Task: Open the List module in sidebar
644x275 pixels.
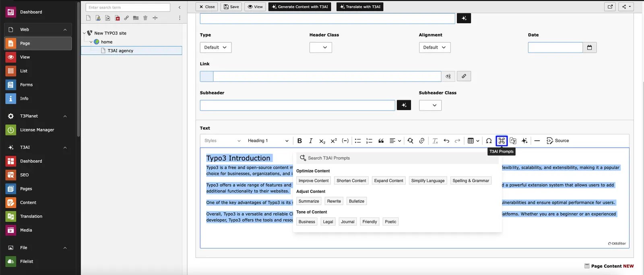Action: click(x=38, y=71)
